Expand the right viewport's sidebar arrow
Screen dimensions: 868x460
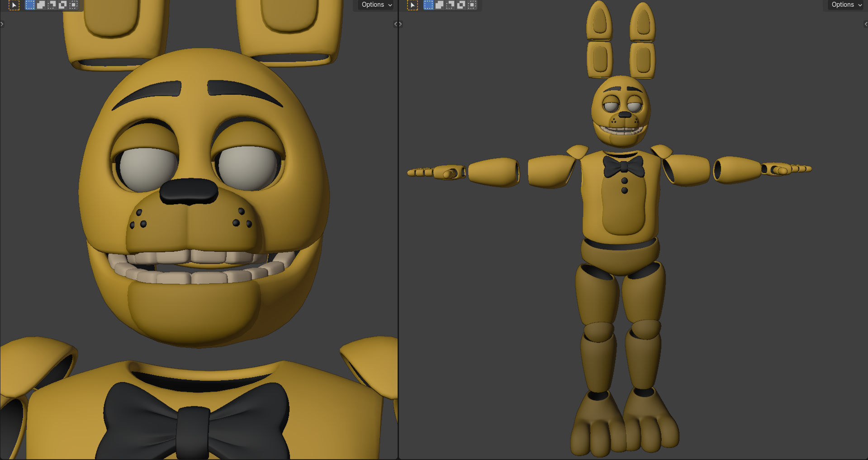point(866,24)
